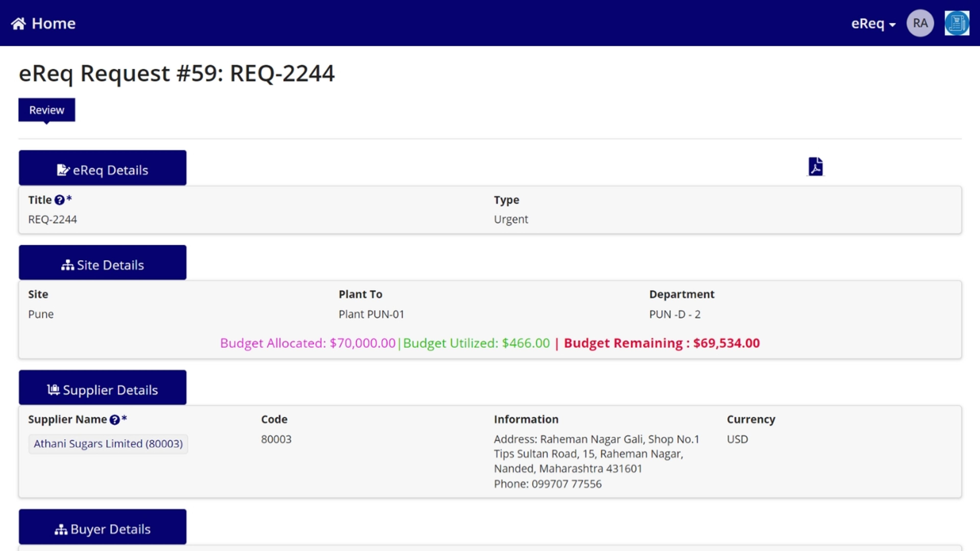Viewport: 980px width, 551px height.
Task: Click the Currency column label
Action: (751, 419)
